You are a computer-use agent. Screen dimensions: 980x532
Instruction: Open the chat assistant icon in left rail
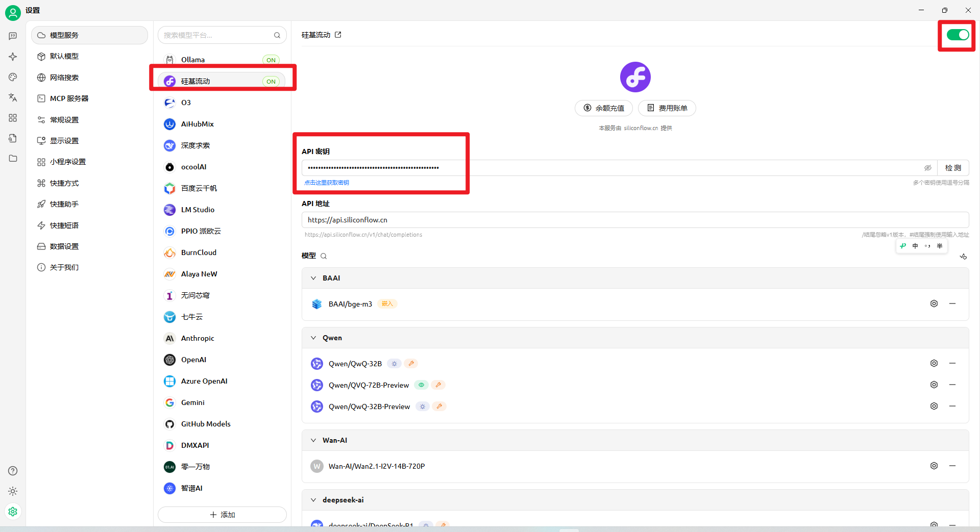pyautogui.click(x=13, y=36)
